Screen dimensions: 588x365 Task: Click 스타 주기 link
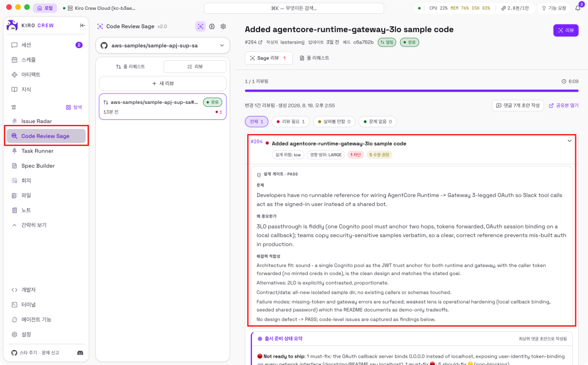(x=29, y=352)
